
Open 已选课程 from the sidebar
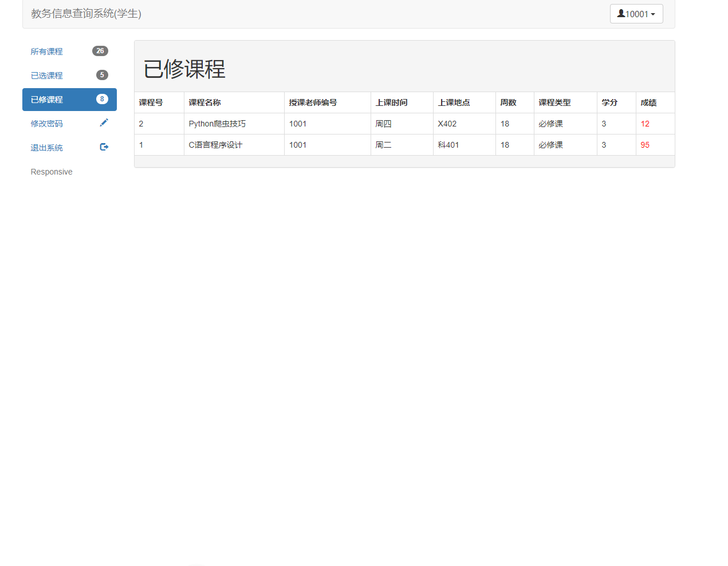[x=46, y=75]
